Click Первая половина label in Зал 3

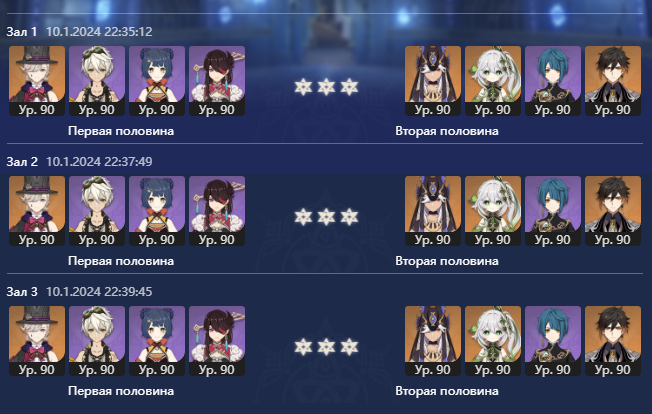coord(121,391)
